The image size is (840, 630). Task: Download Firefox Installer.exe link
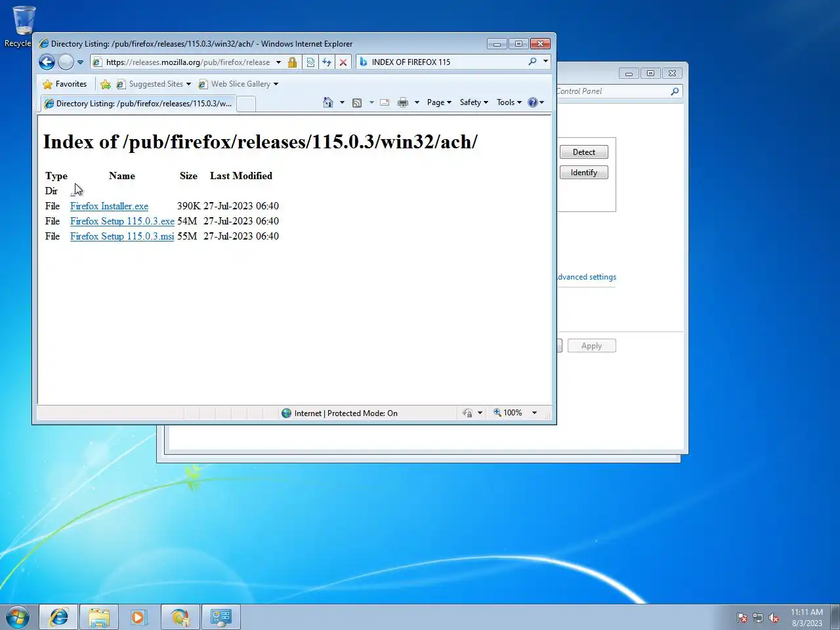tap(109, 206)
